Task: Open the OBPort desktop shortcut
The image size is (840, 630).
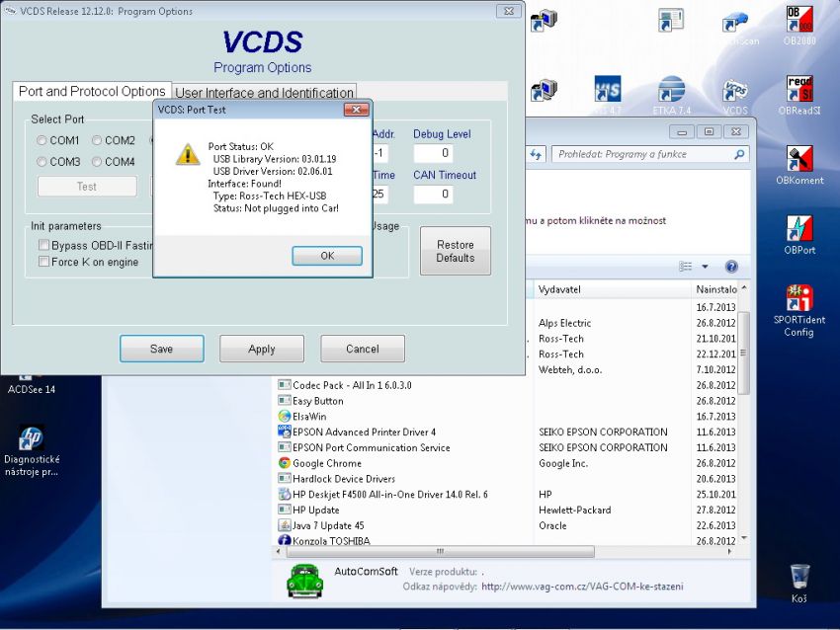Action: pyautogui.click(x=799, y=233)
